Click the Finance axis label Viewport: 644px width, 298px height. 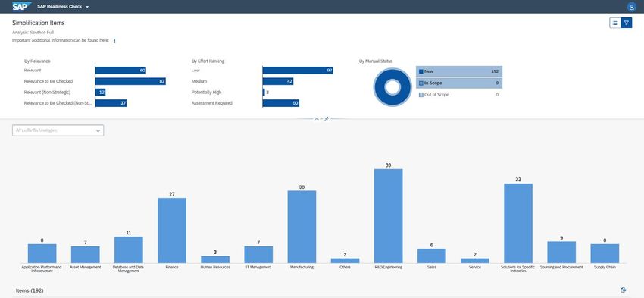(172, 267)
